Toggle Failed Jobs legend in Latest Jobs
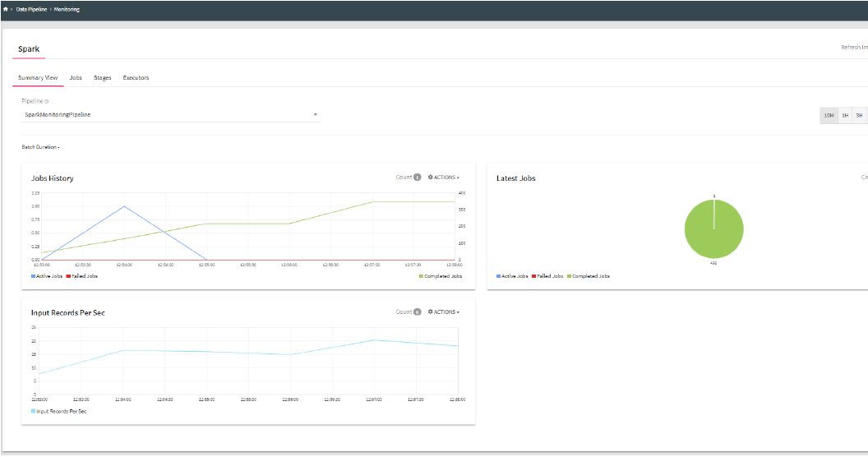 point(547,276)
